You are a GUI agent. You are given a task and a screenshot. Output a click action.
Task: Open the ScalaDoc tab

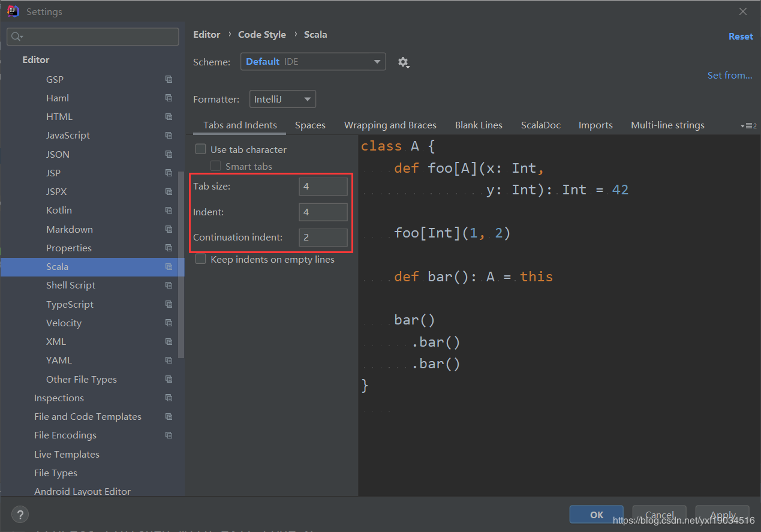pos(541,125)
